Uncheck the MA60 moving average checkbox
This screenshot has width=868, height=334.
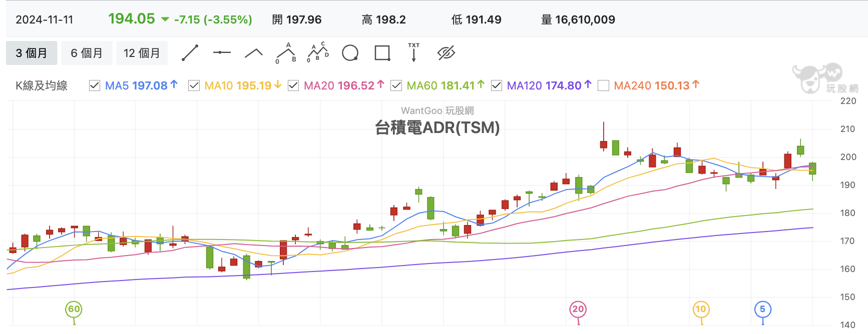(396, 85)
